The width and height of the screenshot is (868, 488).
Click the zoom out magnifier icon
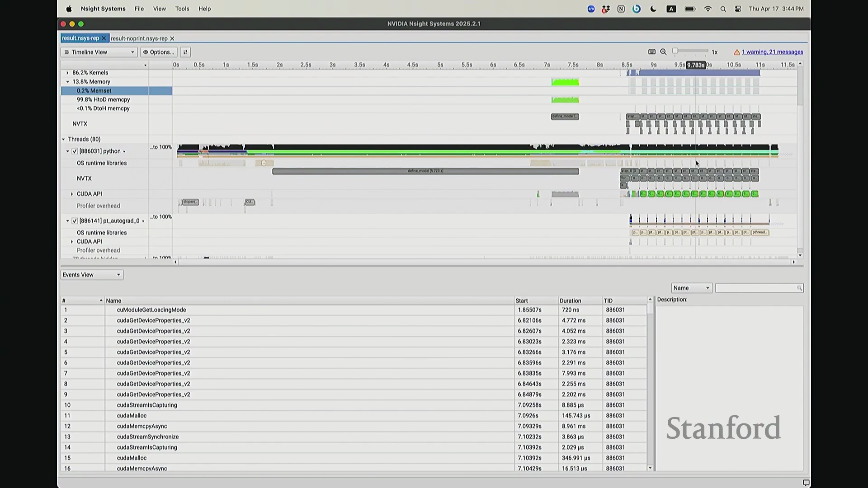point(663,52)
